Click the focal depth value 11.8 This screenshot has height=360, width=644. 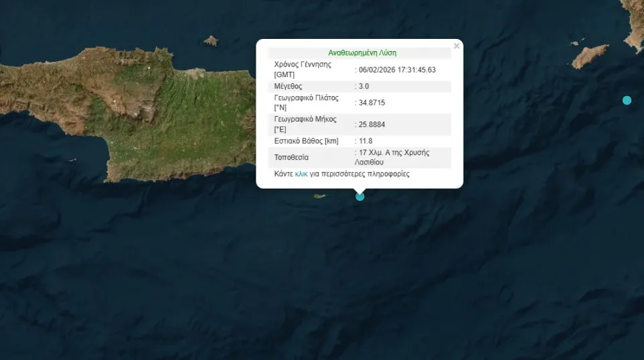(x=366, y=141)
